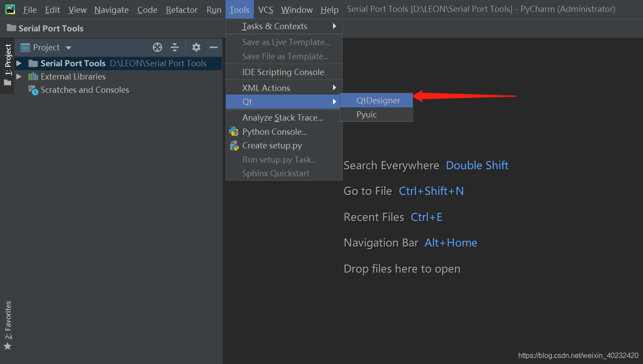Switch to the 2: Favorites side tab

(x=7, y=325)
